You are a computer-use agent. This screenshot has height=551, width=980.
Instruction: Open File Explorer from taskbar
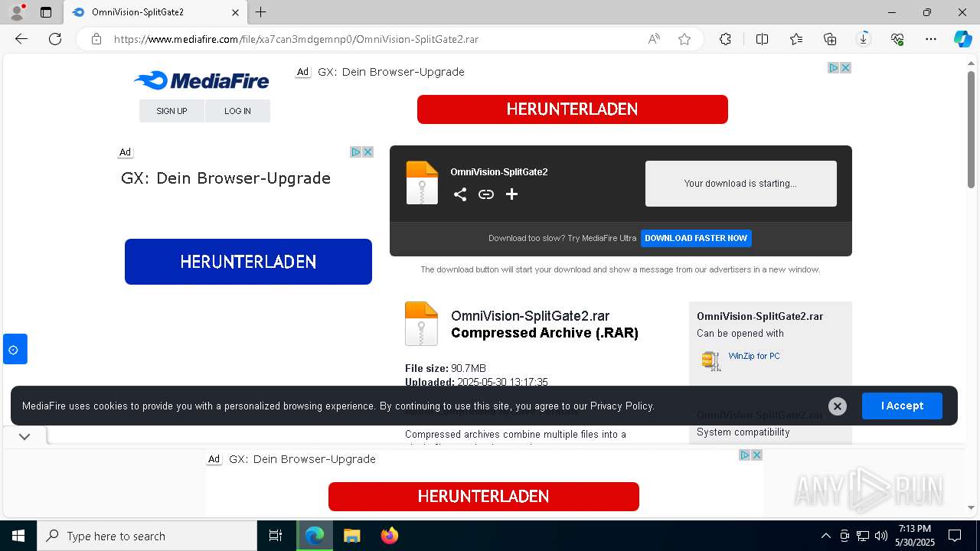point(351,536)
